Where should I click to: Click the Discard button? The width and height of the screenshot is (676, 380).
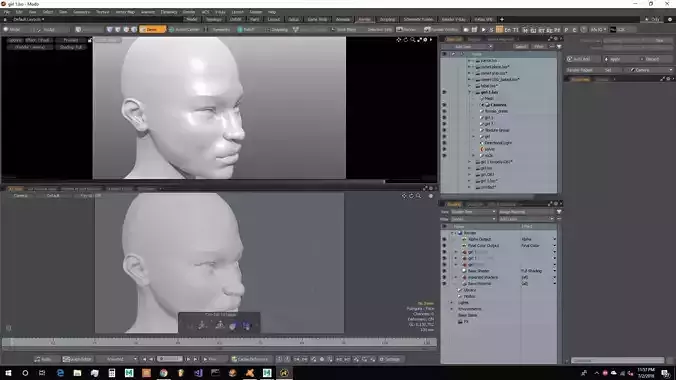(x=652, y=59)
